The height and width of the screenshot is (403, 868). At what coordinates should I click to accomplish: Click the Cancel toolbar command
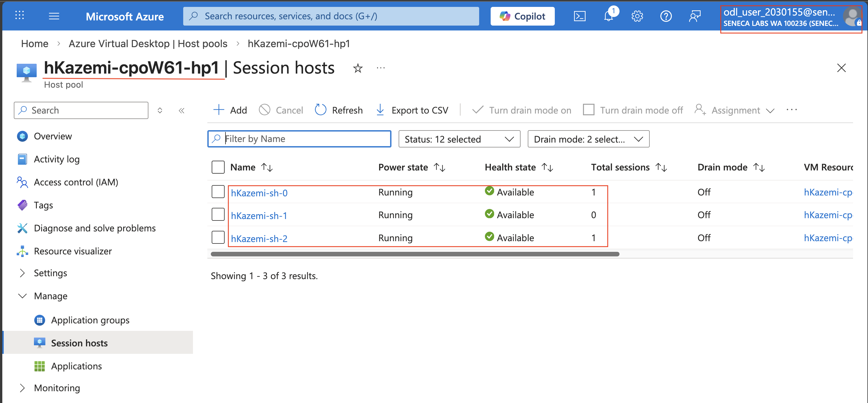click(x=281, y=110)
